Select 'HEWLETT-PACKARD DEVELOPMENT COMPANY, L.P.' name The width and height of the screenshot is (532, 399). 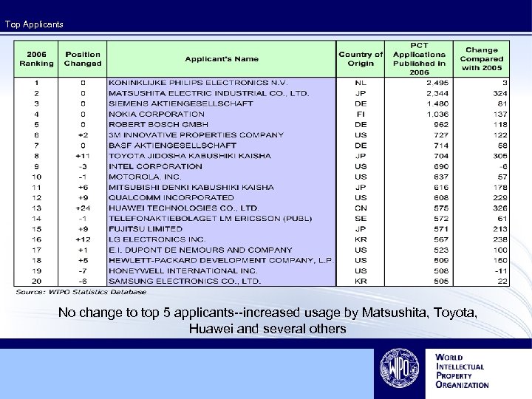[x=221, y=261]
